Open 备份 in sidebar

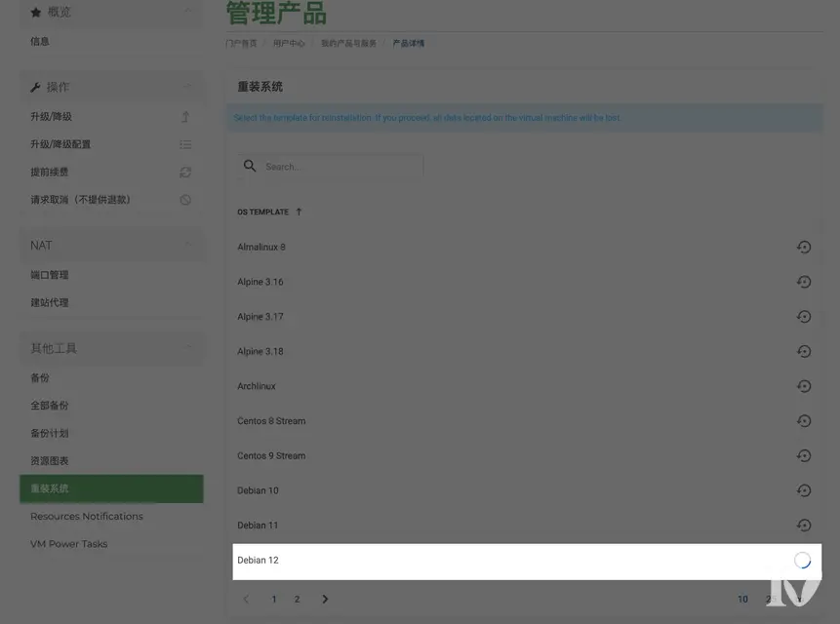coord(40,378)
